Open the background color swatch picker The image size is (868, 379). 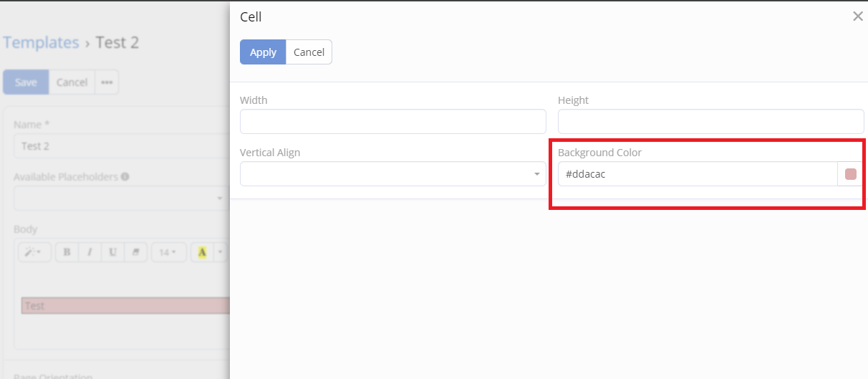tap(851, 174)
